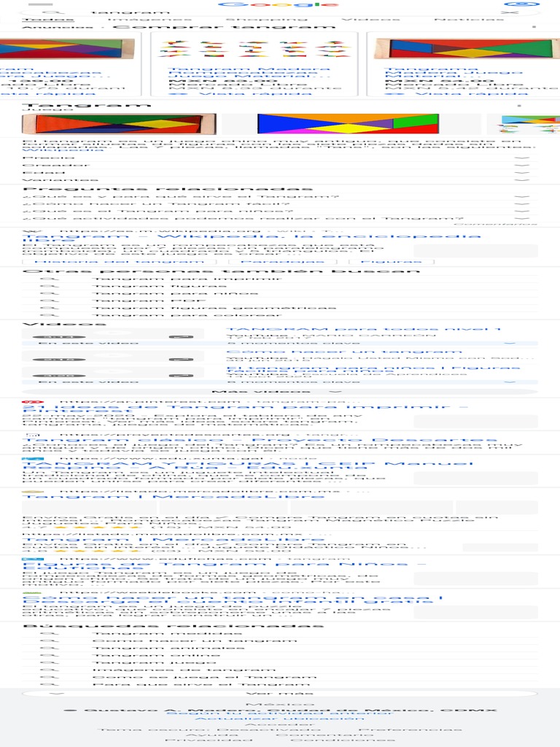The width and height of the screenshot is (560, 747).
Task: Expand '¿Qué es el Tangram para niños?'
Action: click(280, 211)
